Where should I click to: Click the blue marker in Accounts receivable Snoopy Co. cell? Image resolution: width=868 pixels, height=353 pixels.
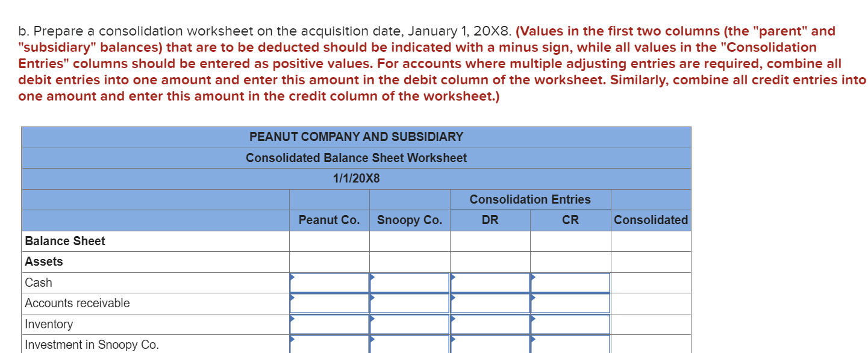(x=372, y=299)
